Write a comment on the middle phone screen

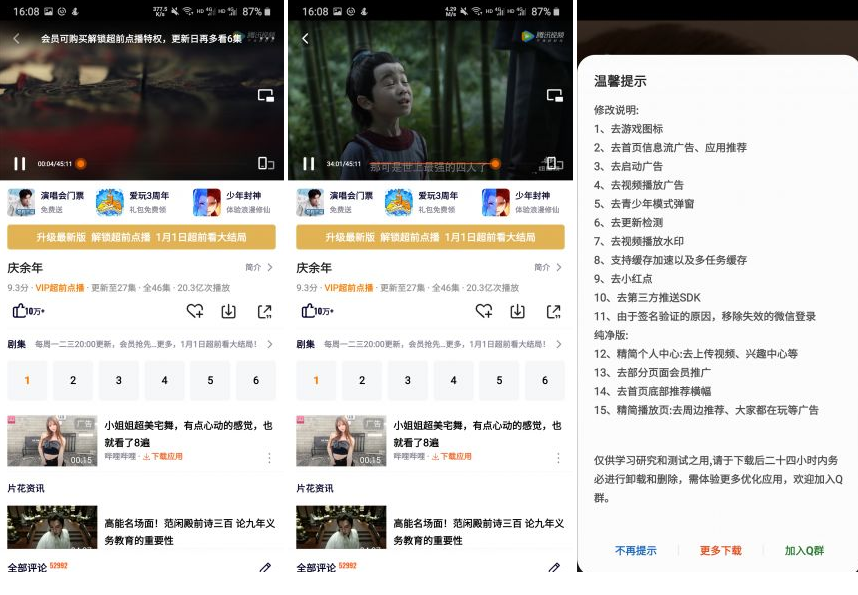click(x=554, y=567)
